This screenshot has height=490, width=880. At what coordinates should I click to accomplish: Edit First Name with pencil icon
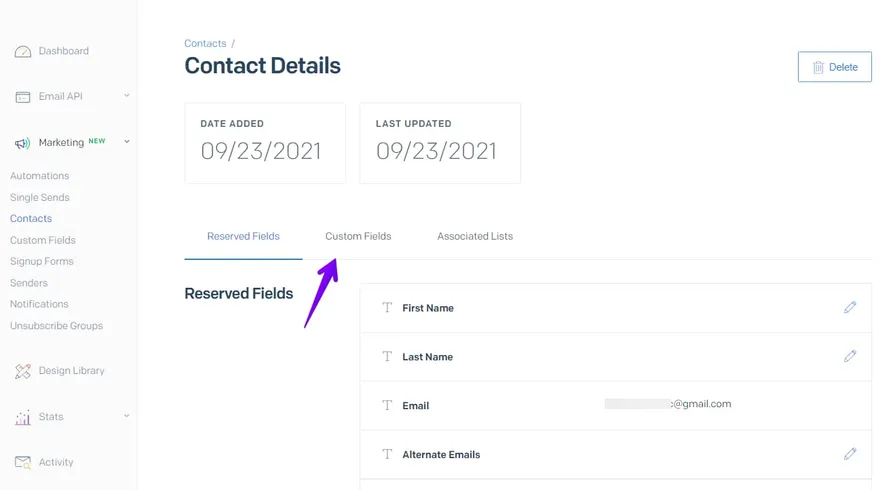point(850,307)
